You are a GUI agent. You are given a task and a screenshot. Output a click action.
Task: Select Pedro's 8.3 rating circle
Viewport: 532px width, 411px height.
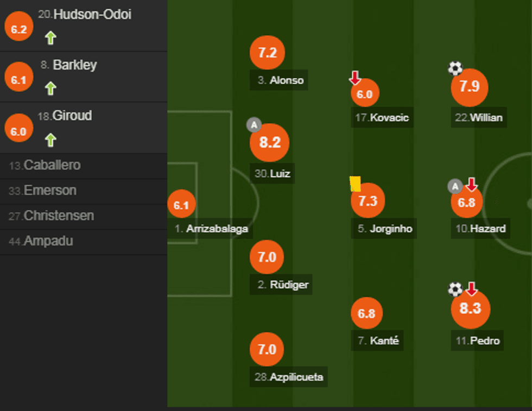pos(471,309)
